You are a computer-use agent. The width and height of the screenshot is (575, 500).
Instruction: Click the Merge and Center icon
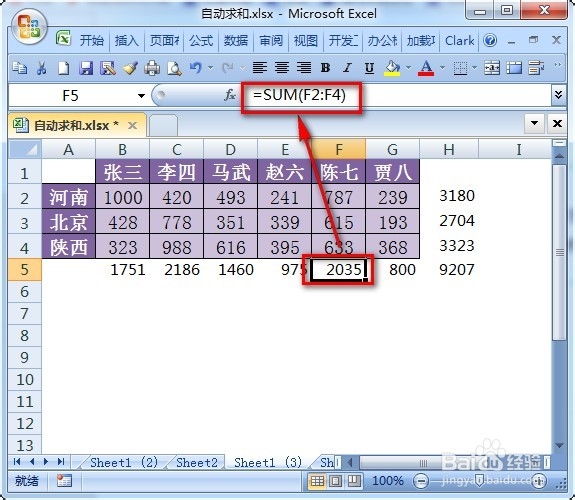click(x=492, y=68)
